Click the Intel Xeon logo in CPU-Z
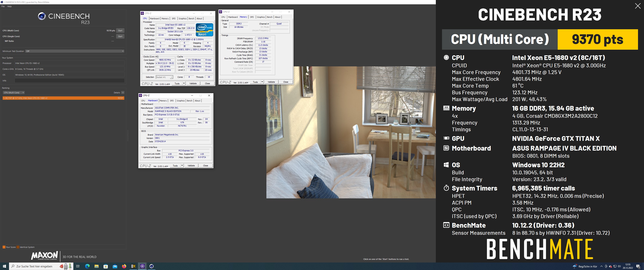 click(204, 30)
